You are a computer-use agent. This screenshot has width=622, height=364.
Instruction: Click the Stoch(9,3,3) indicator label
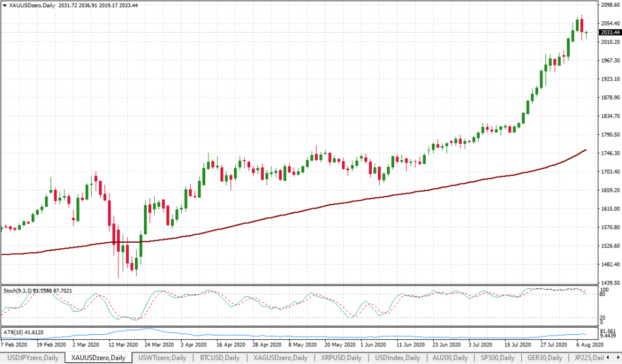pos(38,291)
